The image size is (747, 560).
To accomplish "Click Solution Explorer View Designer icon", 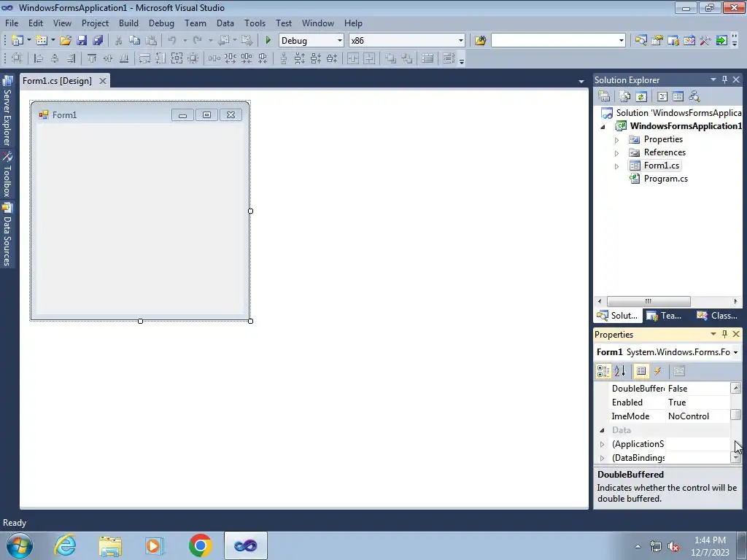I will [x=678, y=97].
